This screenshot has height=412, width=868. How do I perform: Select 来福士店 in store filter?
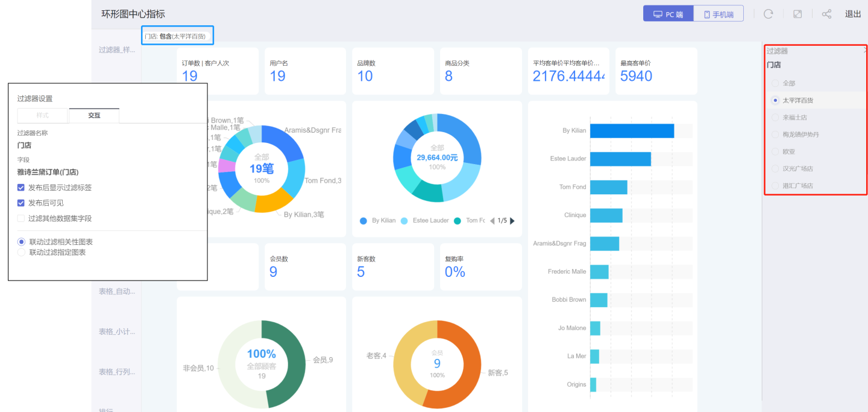pyautogui.click(x=775, y=117)
